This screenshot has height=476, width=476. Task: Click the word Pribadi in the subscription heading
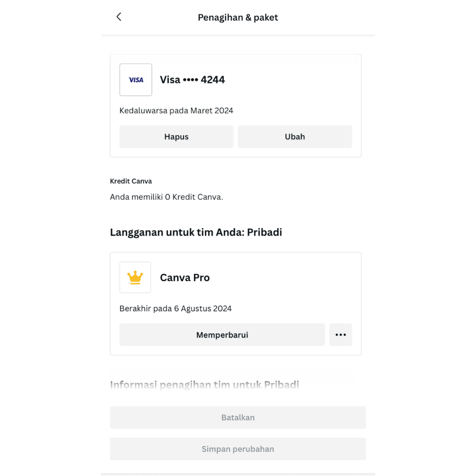point(264,232)
